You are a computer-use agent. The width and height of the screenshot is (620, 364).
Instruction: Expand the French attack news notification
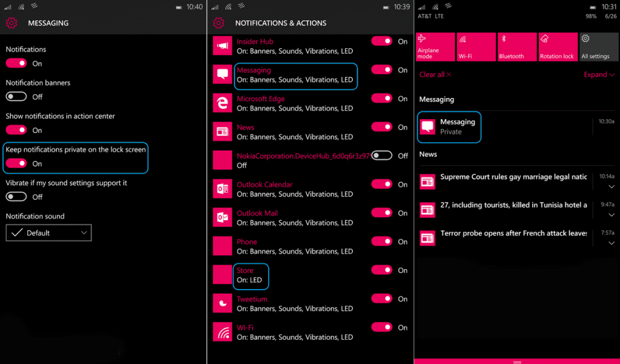click(612, 243)
